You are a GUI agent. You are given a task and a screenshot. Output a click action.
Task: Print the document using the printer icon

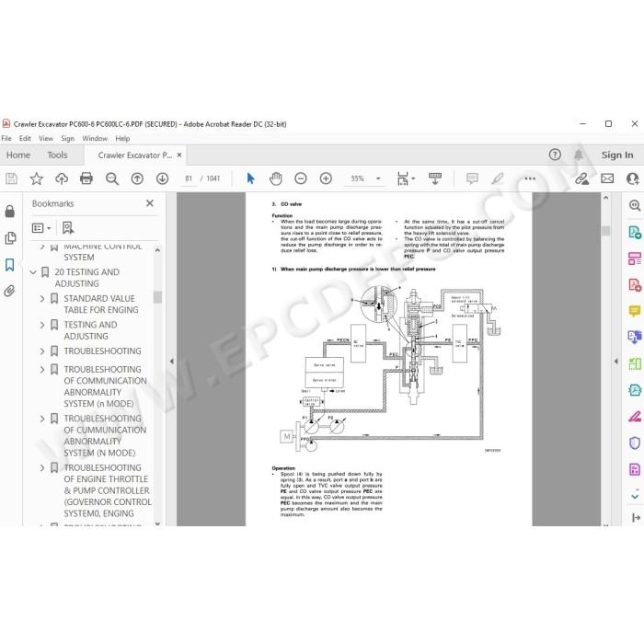(86, 178)
